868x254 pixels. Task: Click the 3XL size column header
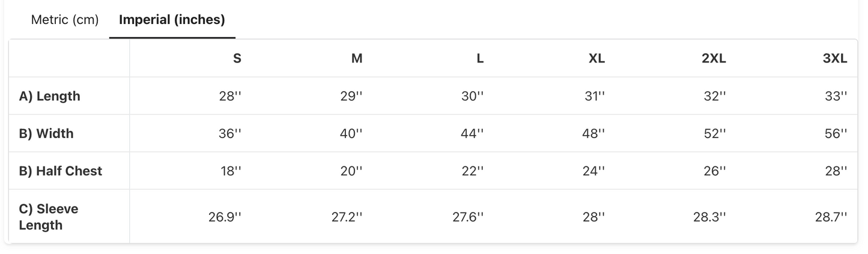coord(835,59)
